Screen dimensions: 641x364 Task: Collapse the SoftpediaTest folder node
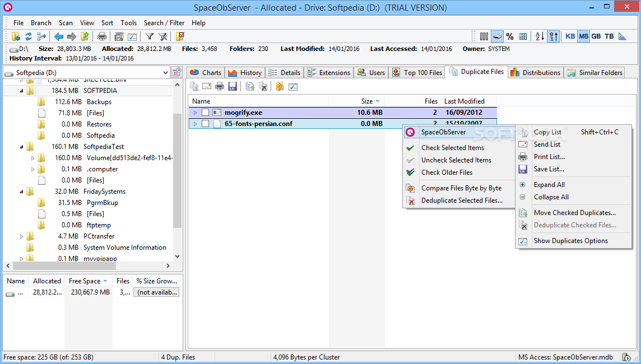click(x=21, y=147)
